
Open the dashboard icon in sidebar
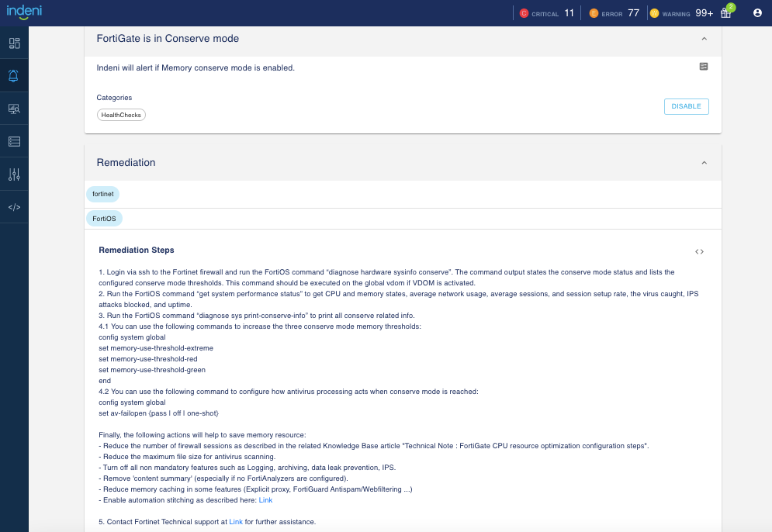(x=14, y=43)
